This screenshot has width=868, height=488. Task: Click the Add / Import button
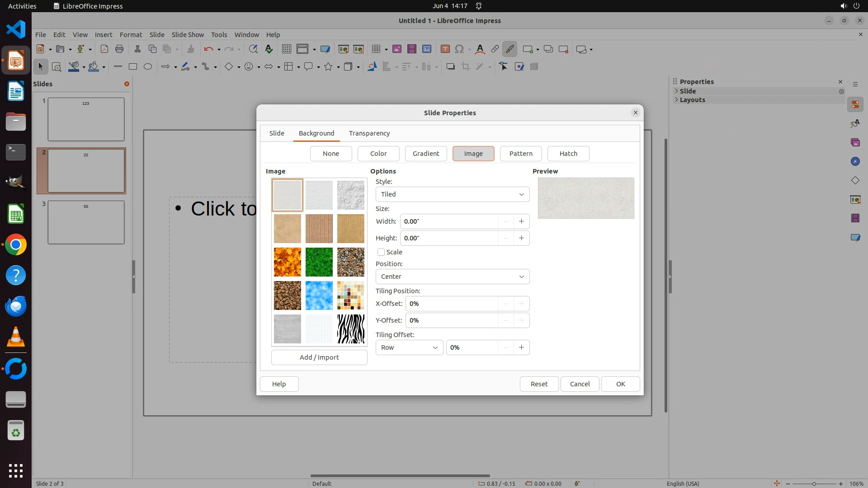pos(319,357)
